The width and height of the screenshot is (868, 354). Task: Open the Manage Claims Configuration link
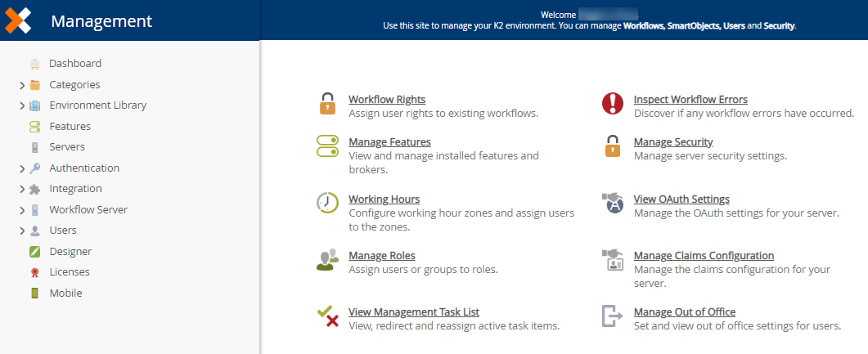point(704,256)
